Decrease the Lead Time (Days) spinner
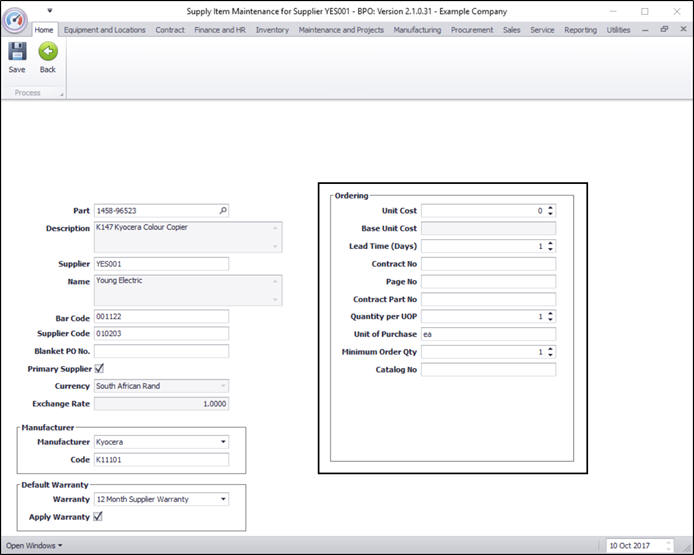 click(550, 249)
